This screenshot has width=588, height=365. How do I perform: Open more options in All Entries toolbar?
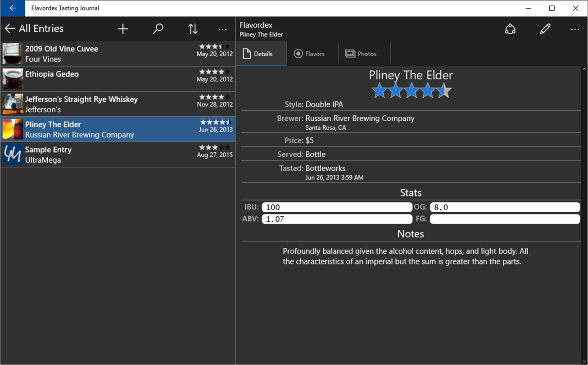pyautogui.click(x=222, y=29)
